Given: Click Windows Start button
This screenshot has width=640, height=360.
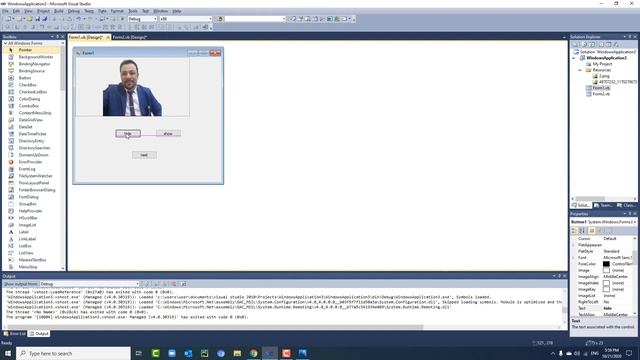Looking at the screenshot, I should tap(8, 353).
